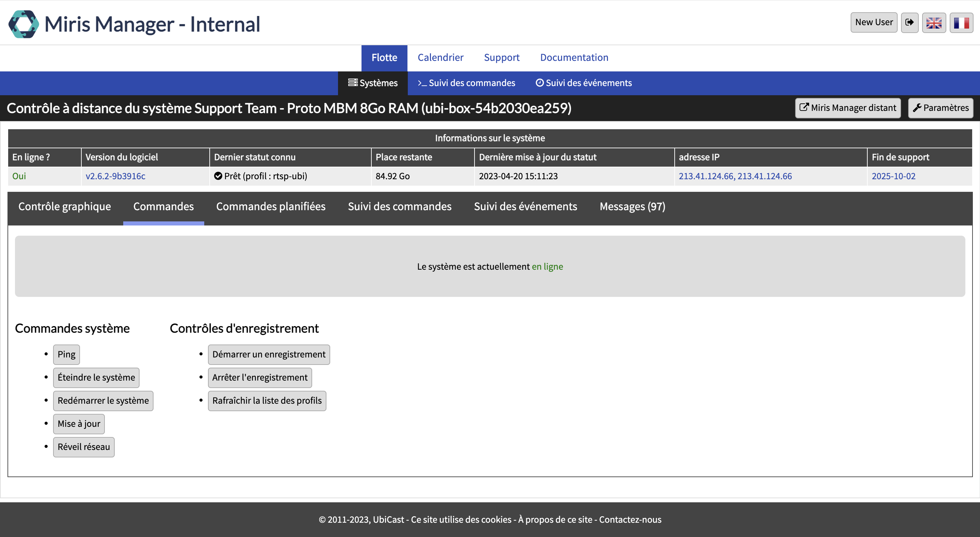This screenshot has height=537, width=980.
Task: Click Arrêter l'enregistrement button
Action: pyautogui.click(x=260, y=378)
